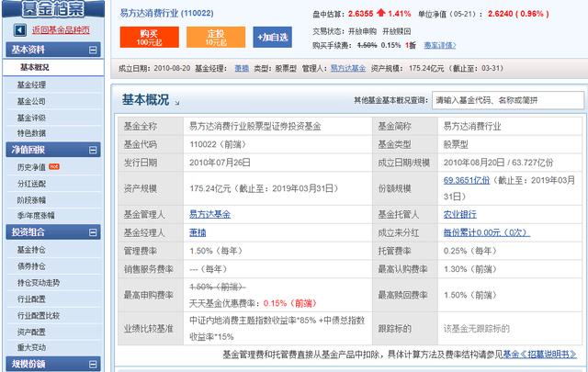Open the 费率详情 link
Viewport: 588px width, 372px height.
click(440, 45)
